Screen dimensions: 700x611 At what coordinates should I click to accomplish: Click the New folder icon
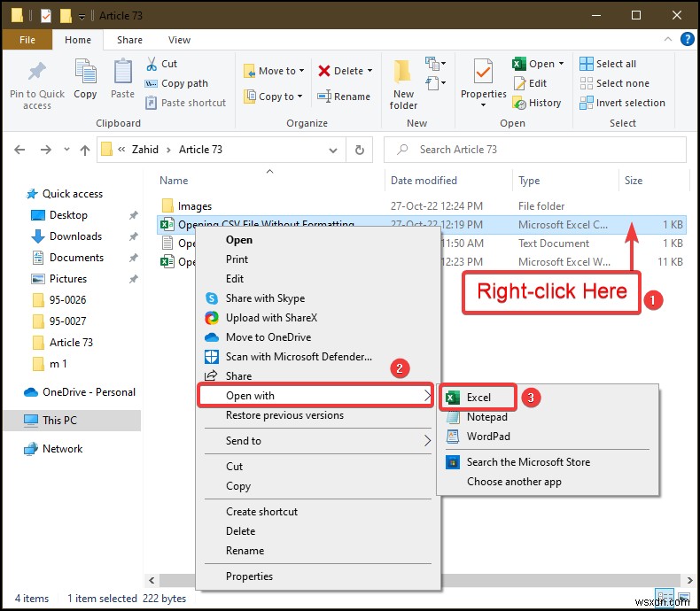pos(402,72)
